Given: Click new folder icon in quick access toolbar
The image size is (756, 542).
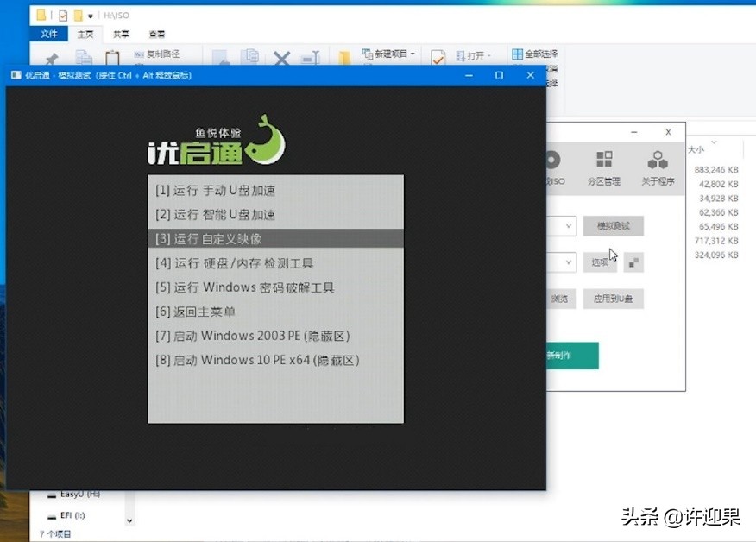Looking at the screenshot, I should click(79, 16).
